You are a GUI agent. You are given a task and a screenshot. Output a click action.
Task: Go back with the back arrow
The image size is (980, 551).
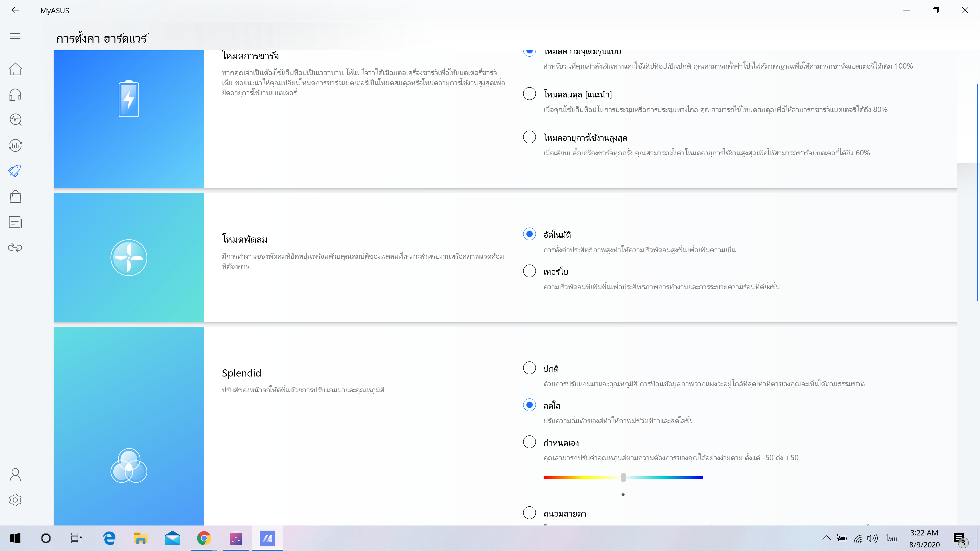point(15,10)
